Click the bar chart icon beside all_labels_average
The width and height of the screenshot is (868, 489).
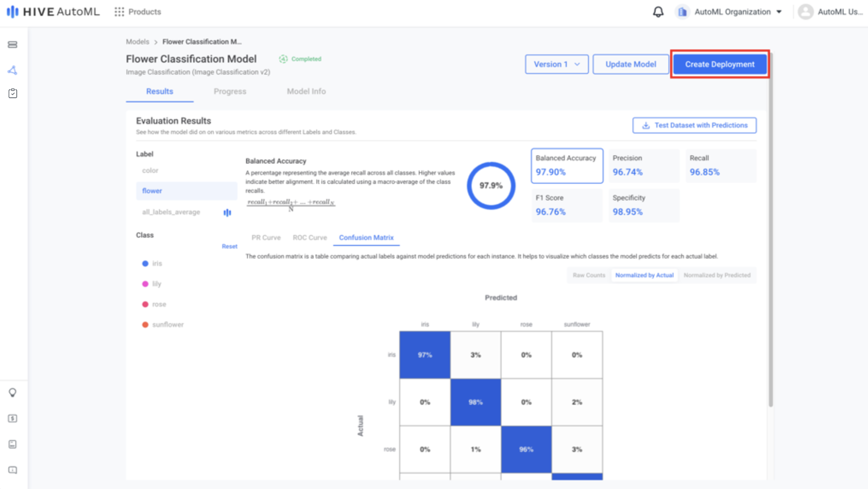click(227, 213)
